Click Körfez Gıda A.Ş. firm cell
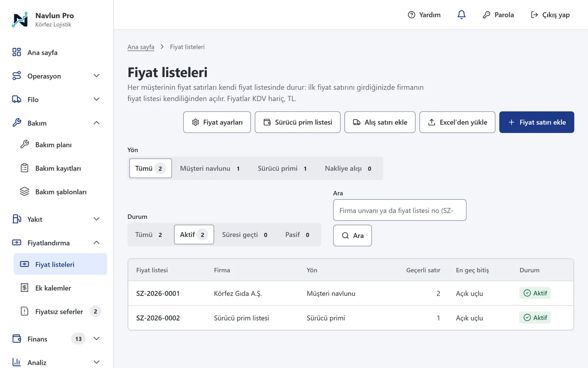The width and height of the screenshot is (588, 368). click(x=238, y=293)
